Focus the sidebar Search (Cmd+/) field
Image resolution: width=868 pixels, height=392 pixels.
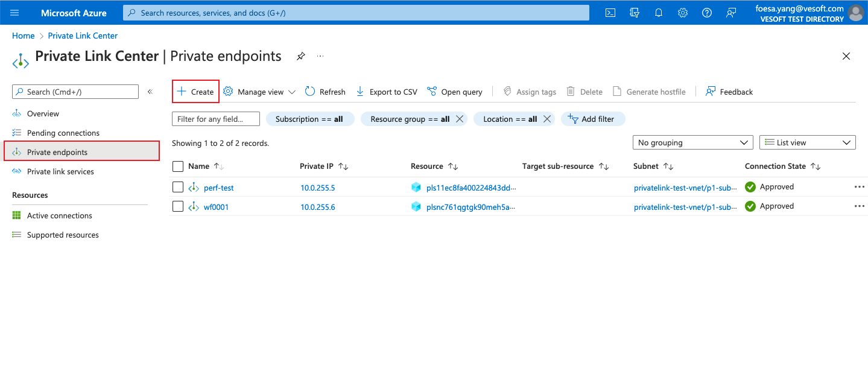75,92
